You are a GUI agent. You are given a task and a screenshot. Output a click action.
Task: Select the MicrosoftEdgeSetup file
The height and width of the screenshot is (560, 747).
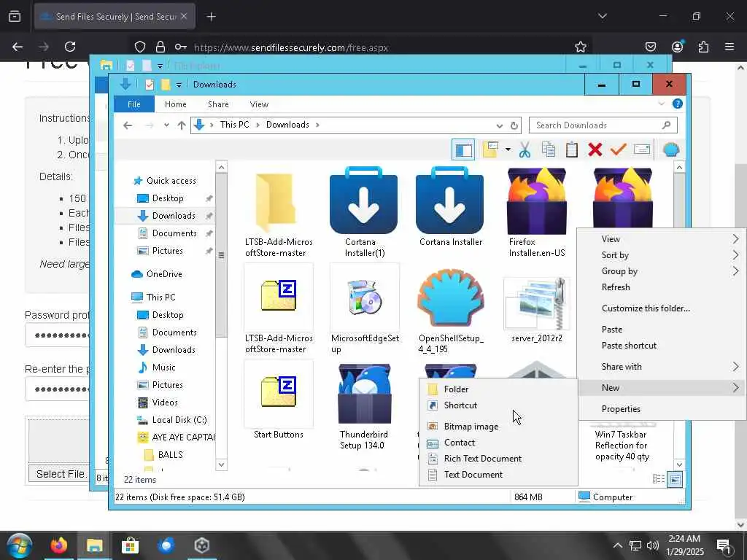tap(365, 309)
